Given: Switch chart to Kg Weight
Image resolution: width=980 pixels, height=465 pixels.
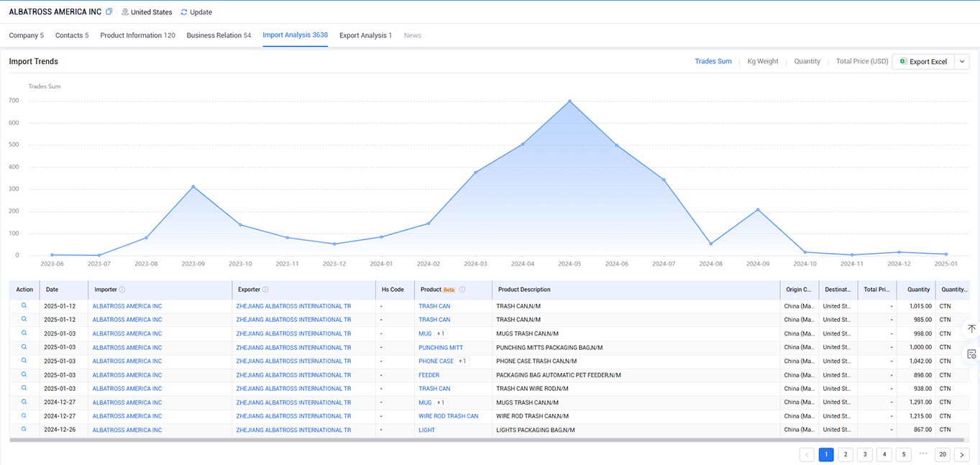Looking at the screenshot, I should tap(763, 62).
